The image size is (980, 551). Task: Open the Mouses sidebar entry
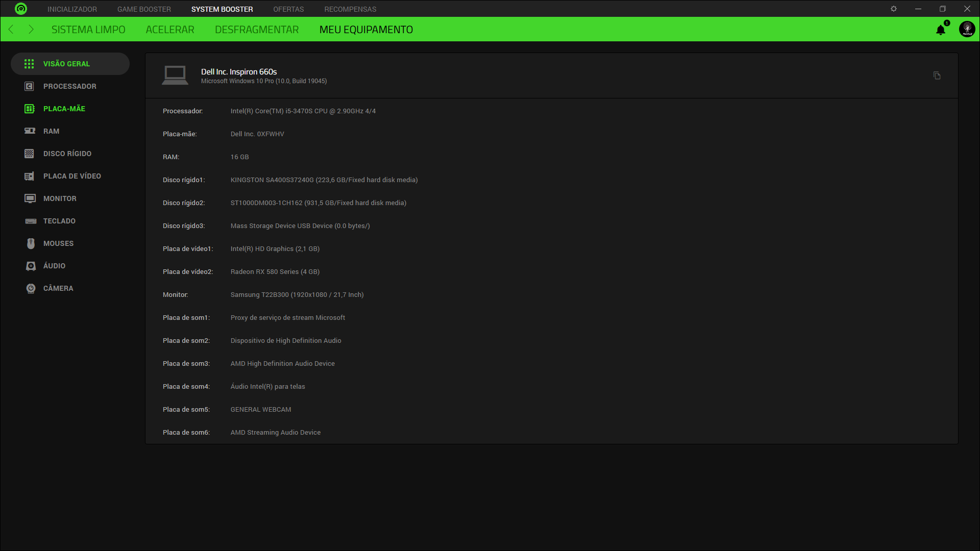[x=70, y=243]
